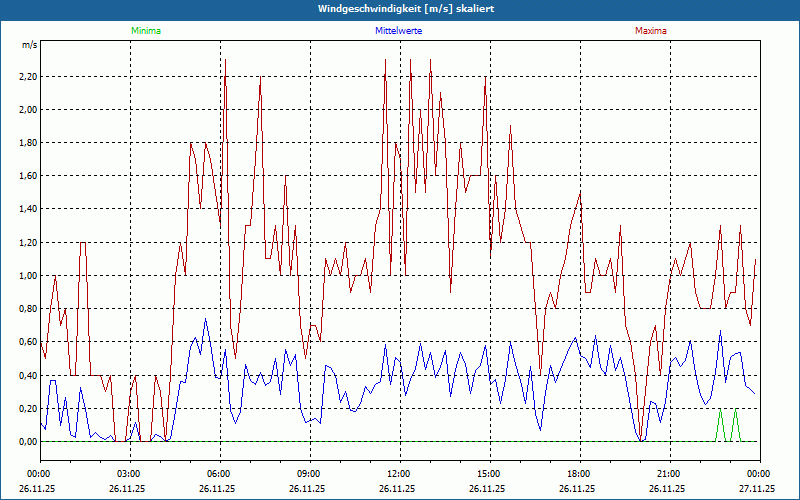Select the blue "Mittelwerte" legend label
This screenshot has height=500, width=800.
(x=398, y=31)
